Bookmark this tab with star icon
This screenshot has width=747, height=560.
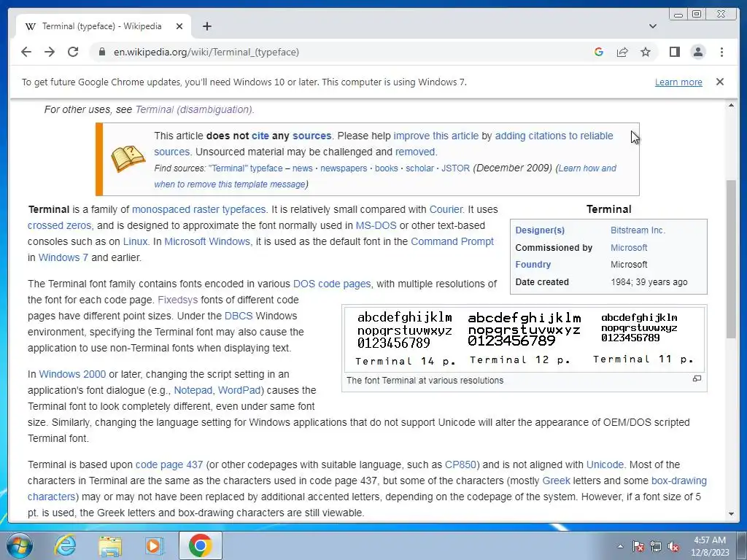[x=646, y=52]
